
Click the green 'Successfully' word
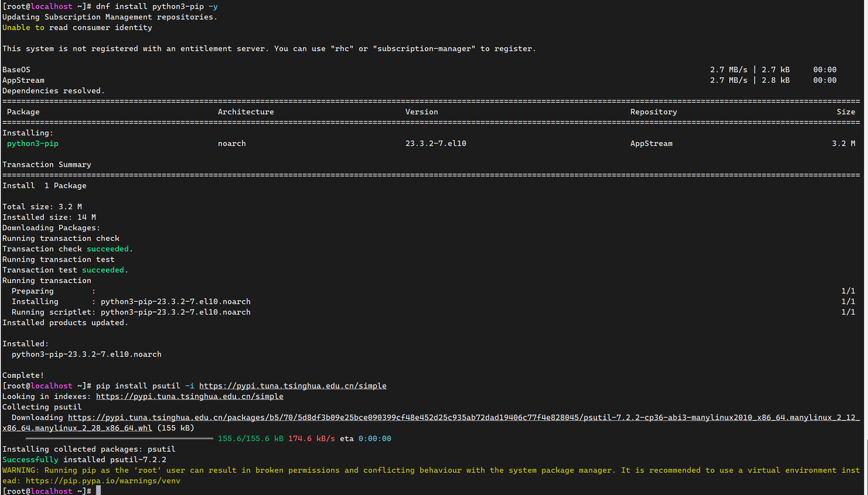(x=30, y=459)
